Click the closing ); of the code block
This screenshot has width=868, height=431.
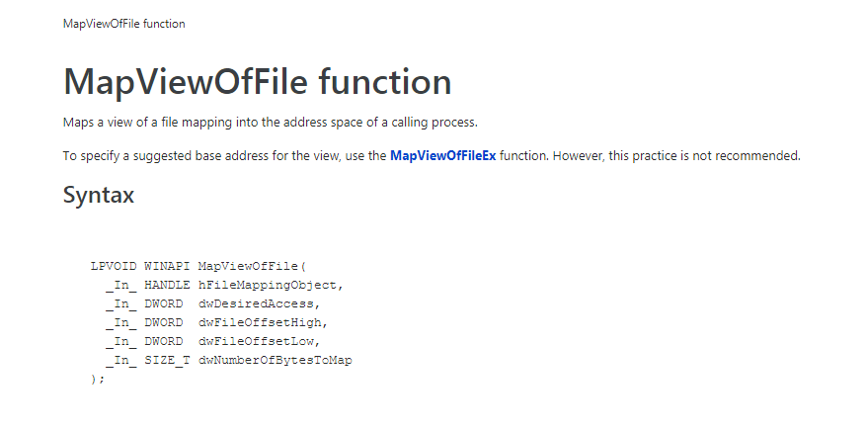click(97, 379)
